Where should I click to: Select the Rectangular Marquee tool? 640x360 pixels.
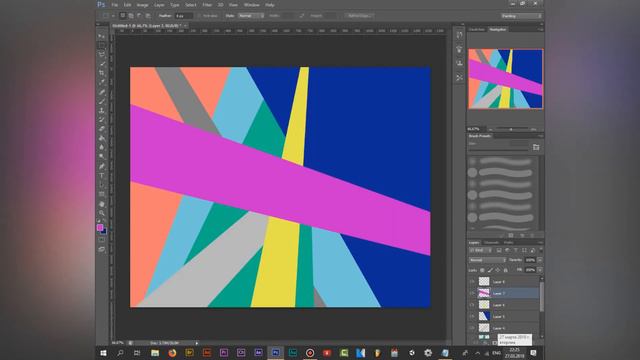(x=101, y=45)
